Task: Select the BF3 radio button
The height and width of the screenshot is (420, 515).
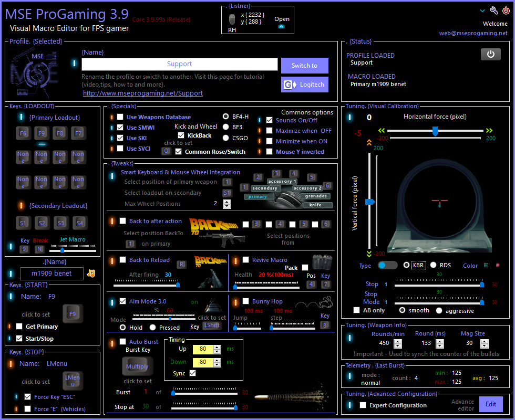Action: [225, 127]
